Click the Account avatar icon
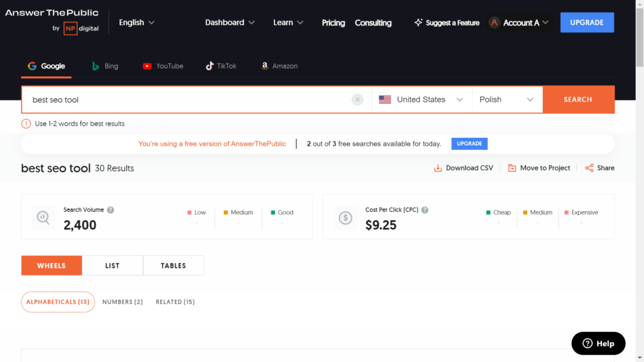 coord(494,23)
